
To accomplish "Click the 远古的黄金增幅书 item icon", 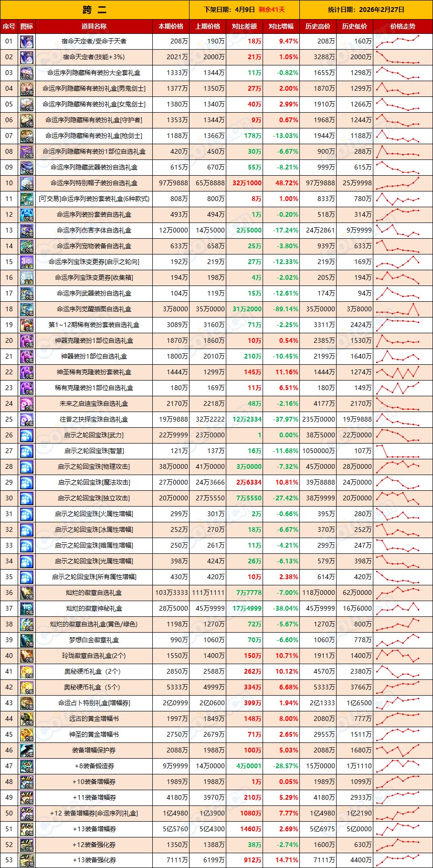I will click(27, 719).
